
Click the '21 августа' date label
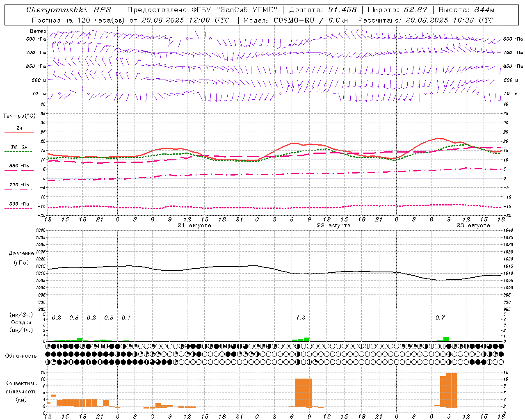(x=194, y=226)
